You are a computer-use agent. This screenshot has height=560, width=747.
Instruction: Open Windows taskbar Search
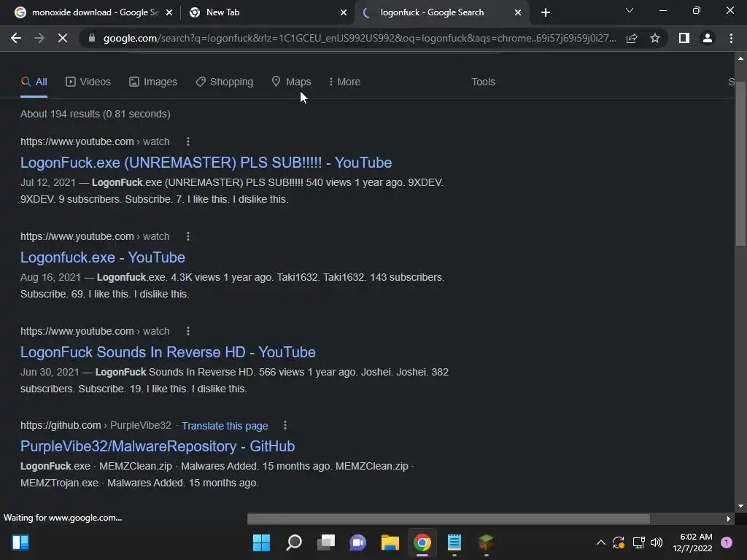point(294,542)
